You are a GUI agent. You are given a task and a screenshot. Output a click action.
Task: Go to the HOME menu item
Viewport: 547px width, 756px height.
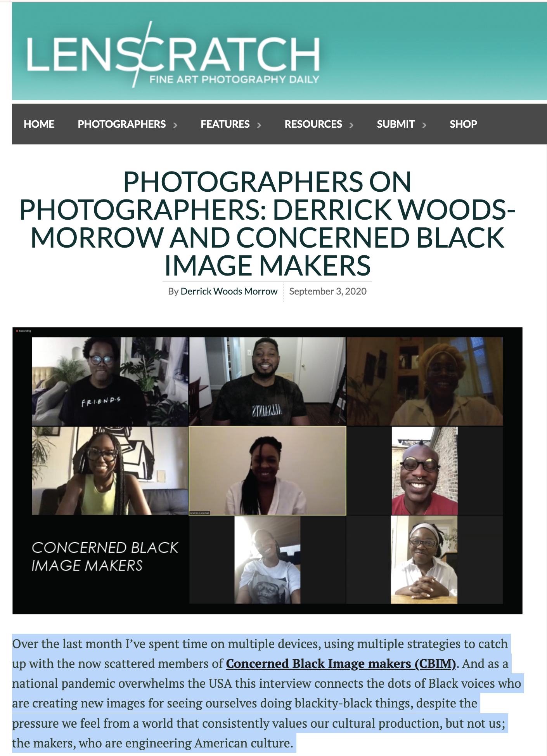click(x=39, y=124)
